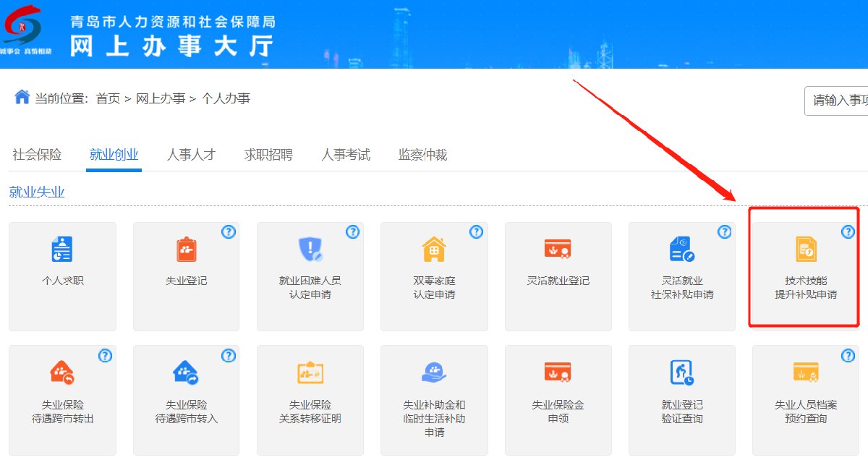Open the 失业登记 clipboard icon
Viewport: 868px width, 460px height.
point(187,250)
